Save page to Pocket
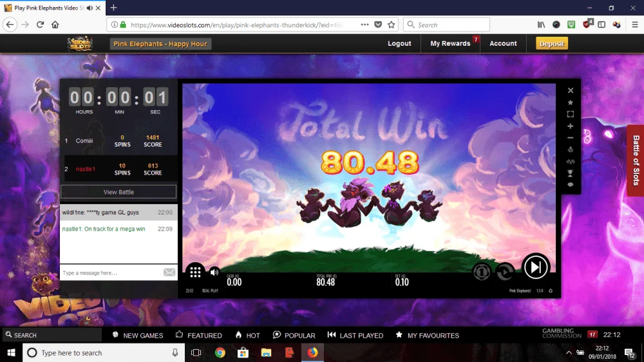Viewport: 644px width, 362px height. click(x=378, y=24)
